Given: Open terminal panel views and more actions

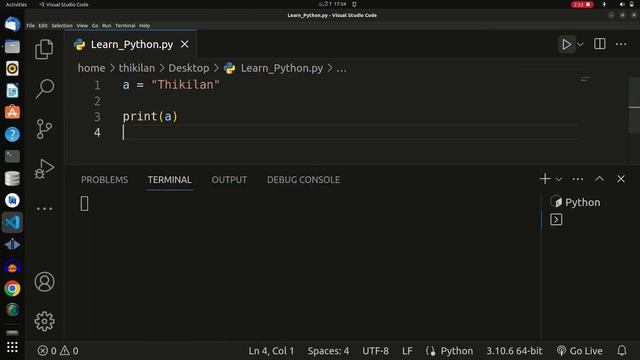Looking at the screenshot, I should [x=578, y=179].
